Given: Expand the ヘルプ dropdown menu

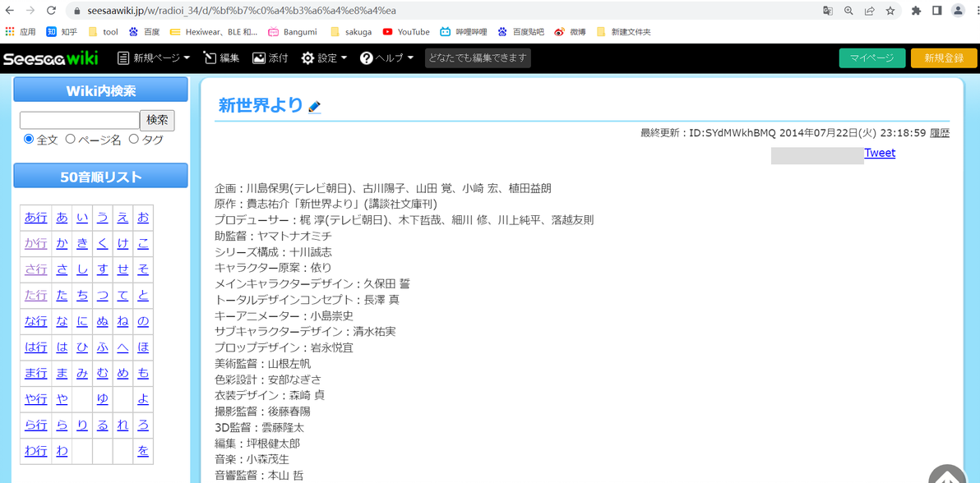Looking at the screenshot, I should [x=386, y=58].
